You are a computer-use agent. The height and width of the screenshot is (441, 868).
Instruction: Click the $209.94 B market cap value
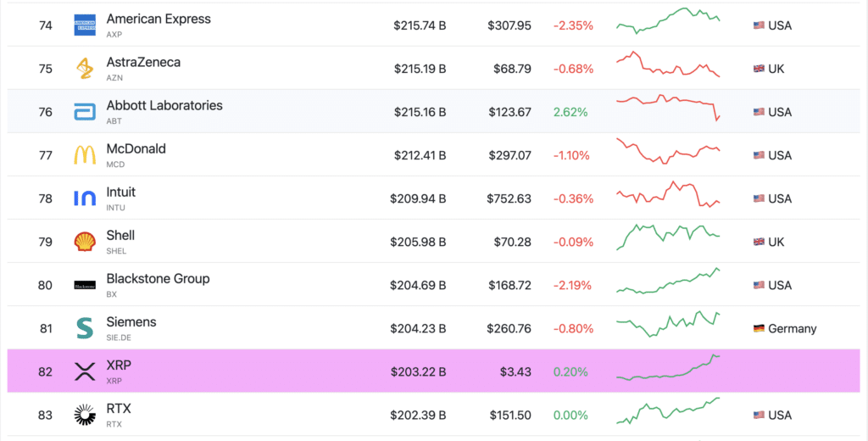(x=418, y=198)
